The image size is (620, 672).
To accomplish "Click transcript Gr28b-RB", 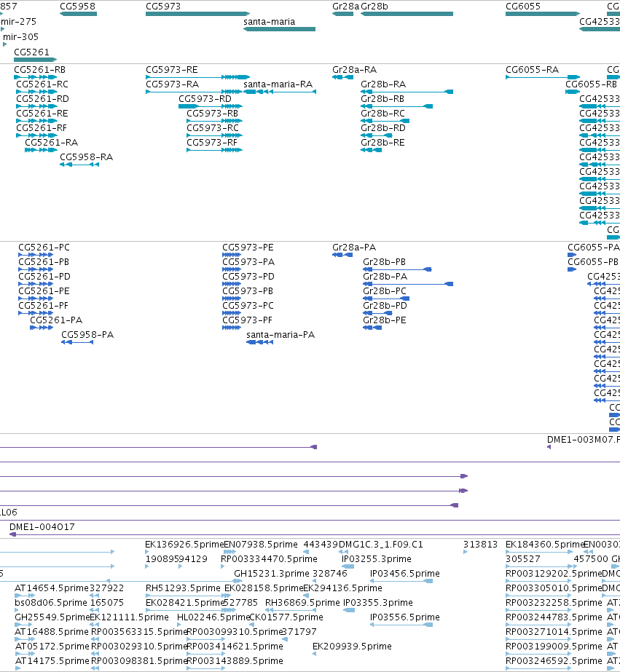I will pos(382,99).
